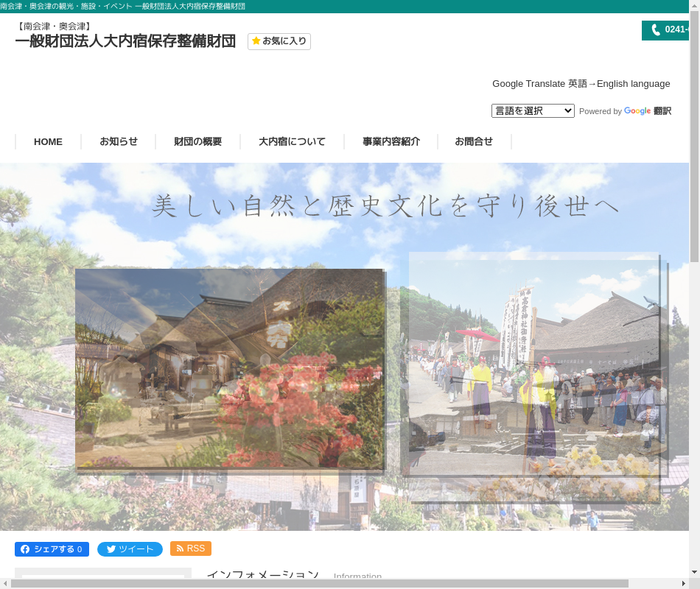Click the top banner 南会津・奥会津の観光 link
Screen dimensions: 700x589
[122, 6]
